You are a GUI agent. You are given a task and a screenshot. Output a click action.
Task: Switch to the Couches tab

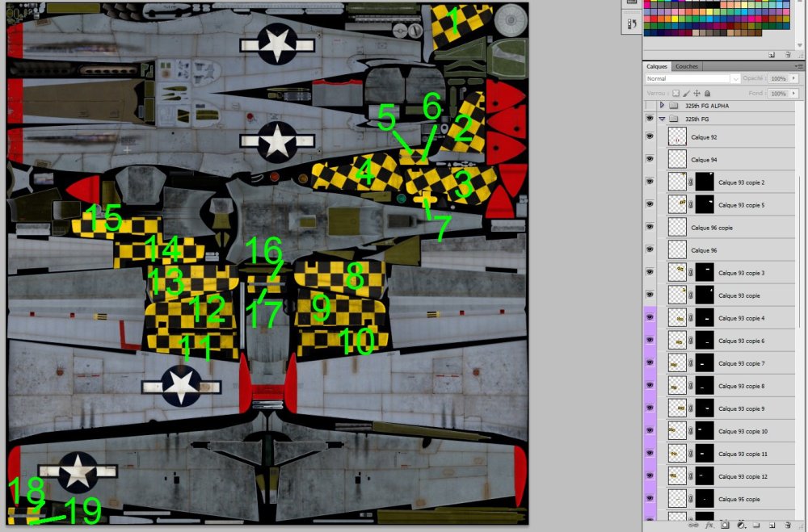pyautogui.click(x=688, y=65)
